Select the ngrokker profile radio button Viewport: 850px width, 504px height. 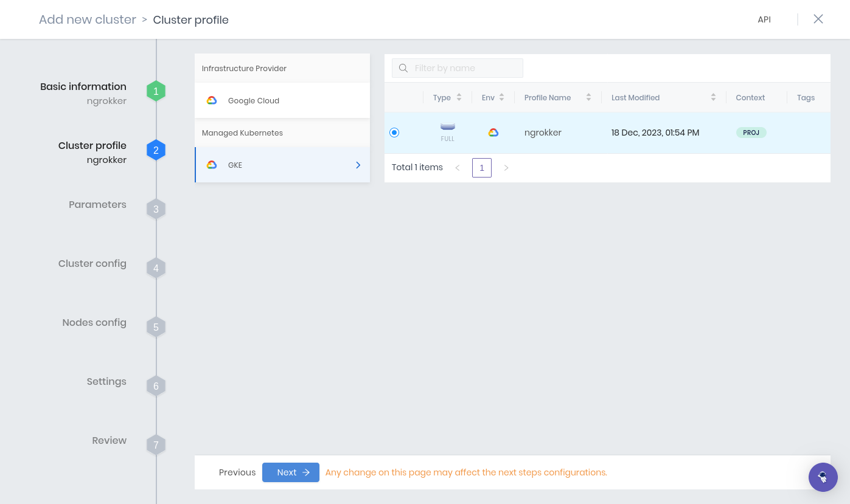click(394, 132)
